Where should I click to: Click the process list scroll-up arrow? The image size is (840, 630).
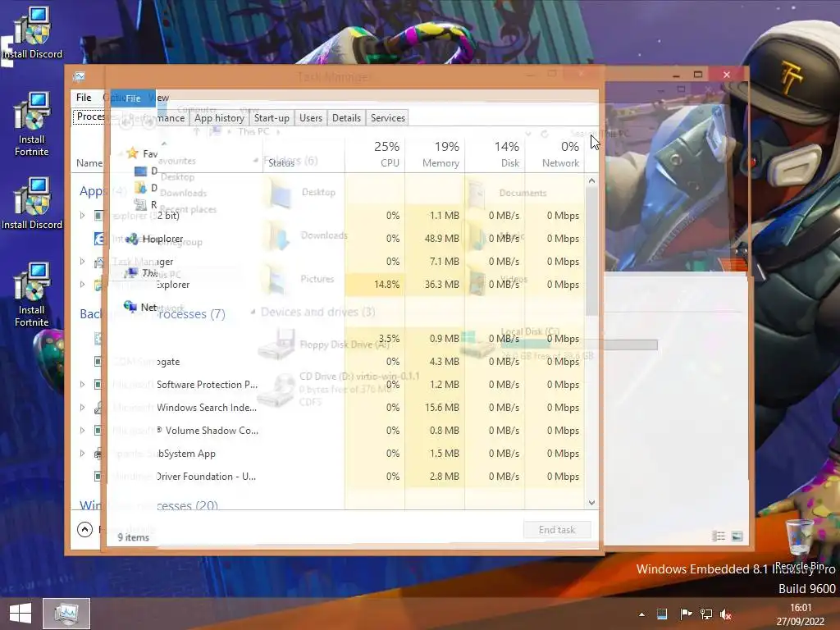[x=591, y=181]
